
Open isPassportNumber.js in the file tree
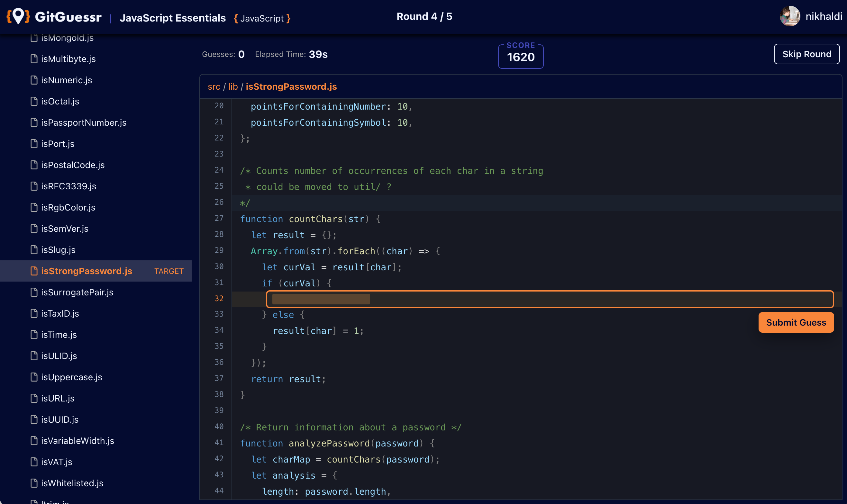coord(84,122)
